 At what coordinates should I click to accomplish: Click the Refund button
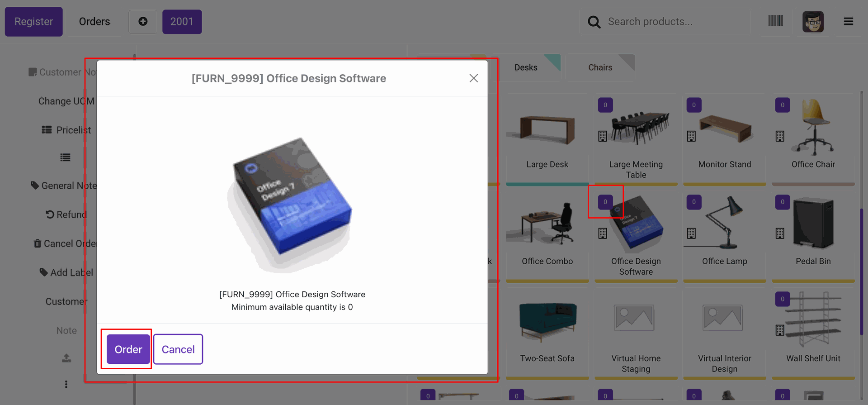click(66, 214)
